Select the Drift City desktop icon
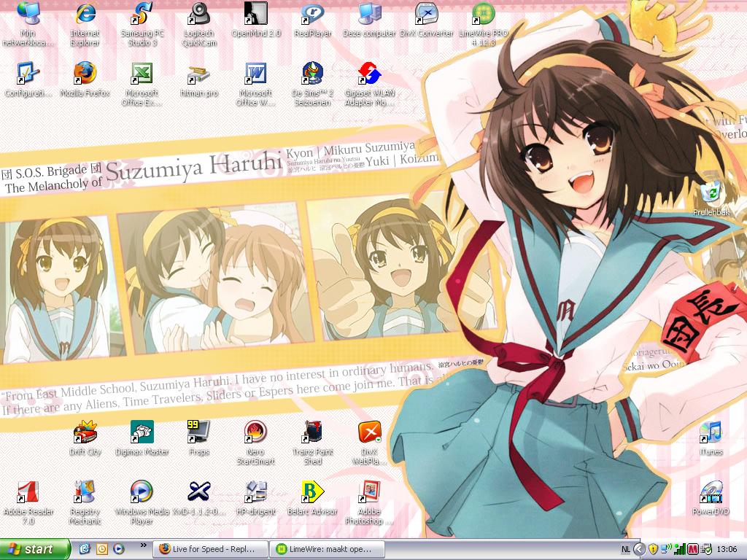747x560 pixels. click(85, 437)
